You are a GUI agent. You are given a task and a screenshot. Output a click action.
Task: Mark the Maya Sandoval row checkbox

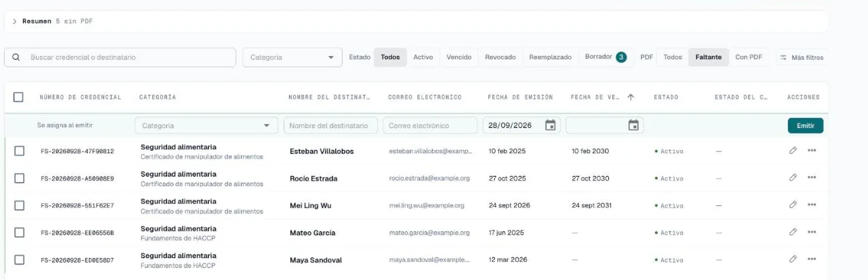(19, 259)
